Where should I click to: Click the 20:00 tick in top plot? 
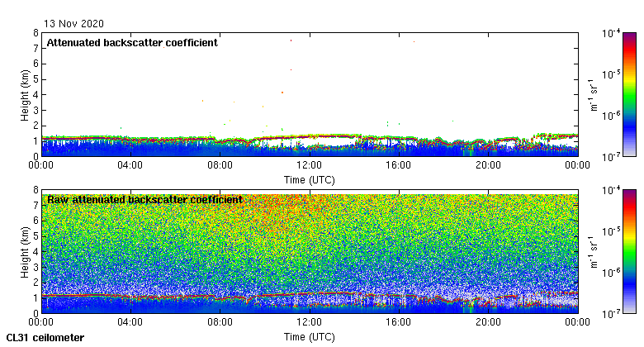pyautogui.click(x=488, y=165)
